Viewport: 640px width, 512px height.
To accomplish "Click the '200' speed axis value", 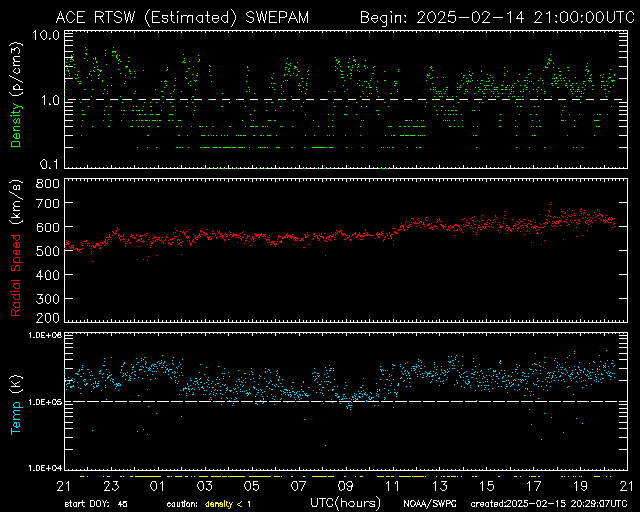I will (x=47, y=318).
